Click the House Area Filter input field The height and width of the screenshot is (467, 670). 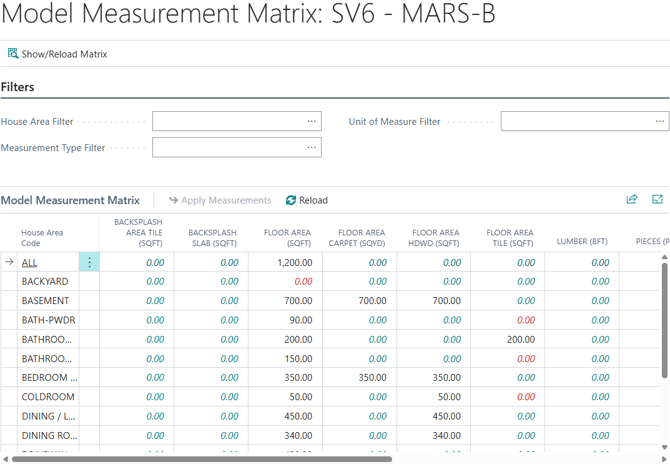coord(237,121)
